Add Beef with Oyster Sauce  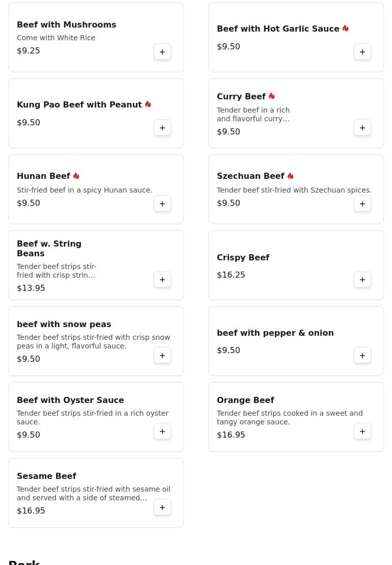coord(162,432)
